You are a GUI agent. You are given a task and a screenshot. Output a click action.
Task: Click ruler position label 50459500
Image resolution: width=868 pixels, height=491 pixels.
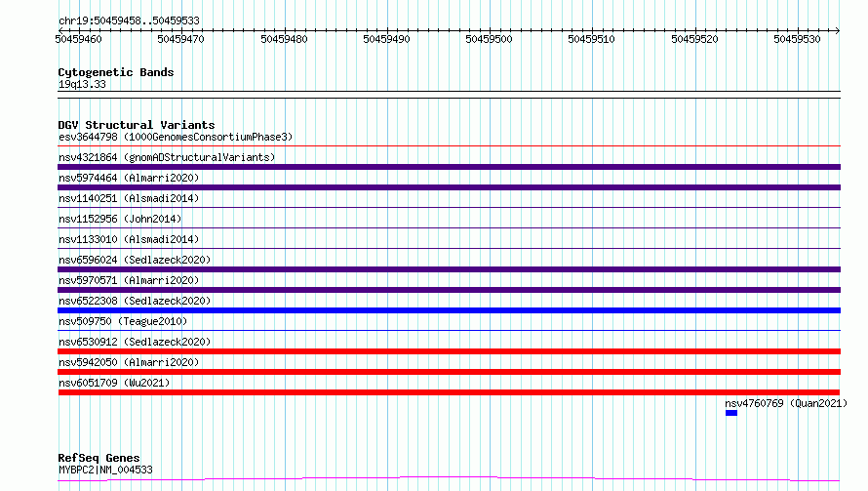click(489, 39)
